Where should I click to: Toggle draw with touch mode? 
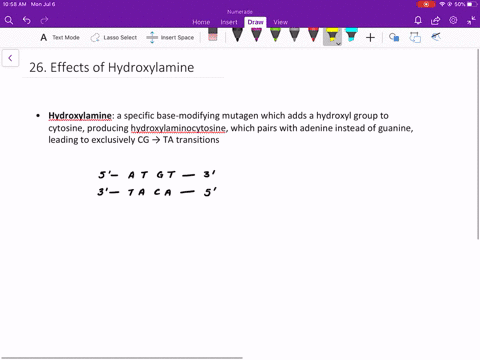(x=436, y=37)
